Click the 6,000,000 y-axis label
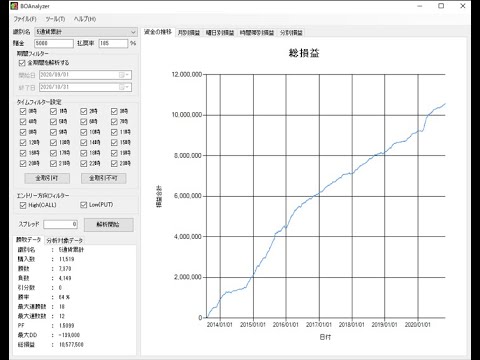The image size is (480, 360). click(188, 196)
